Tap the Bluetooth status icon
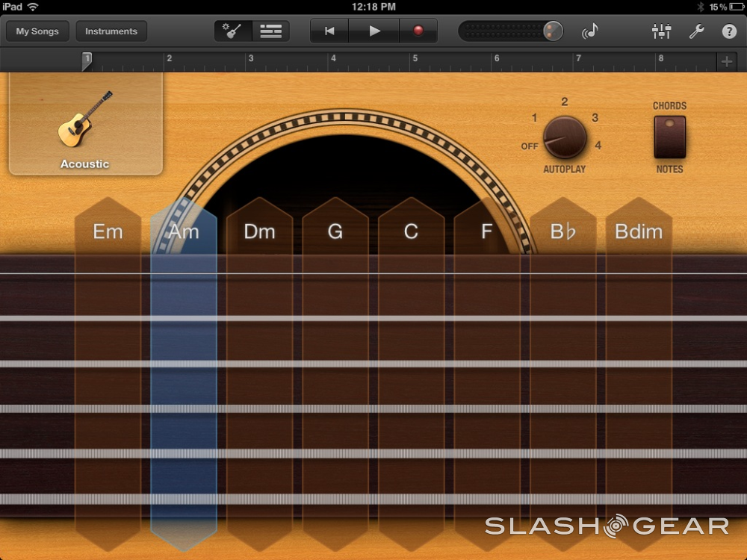The width and height of the screenshot is (747, 560). pos(701,7)
